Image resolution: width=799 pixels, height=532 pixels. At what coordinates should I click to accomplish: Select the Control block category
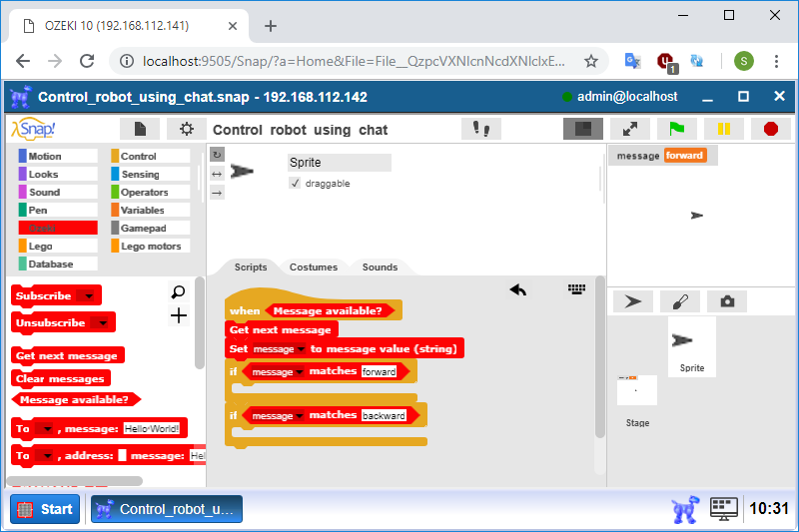pos(151,157)
